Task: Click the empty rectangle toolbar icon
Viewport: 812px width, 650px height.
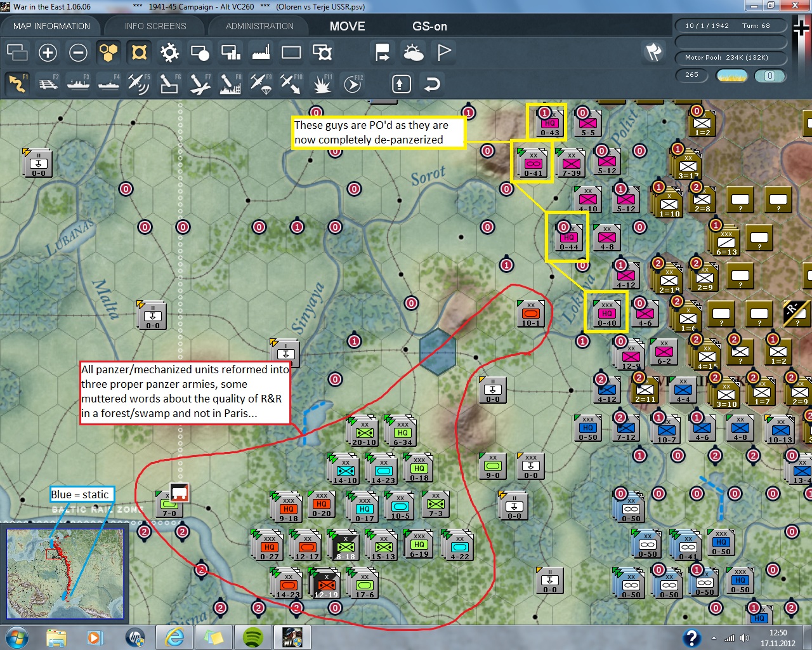Action: 291,52
